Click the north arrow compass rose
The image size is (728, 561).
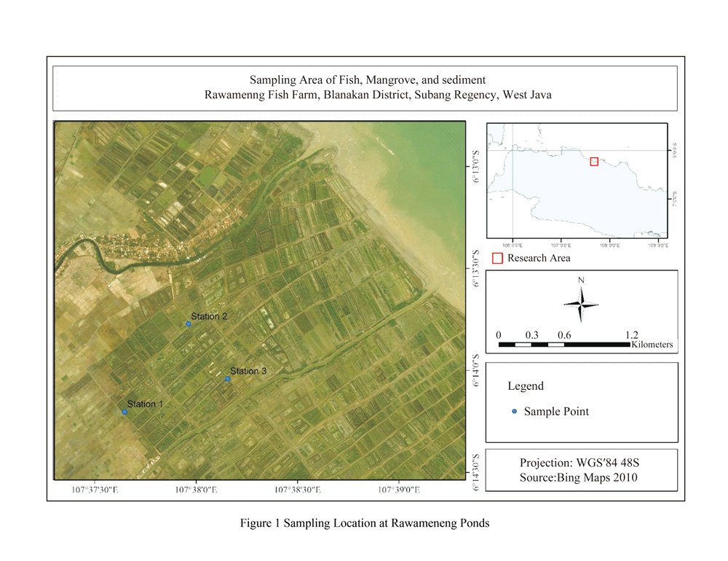point(581,304)
